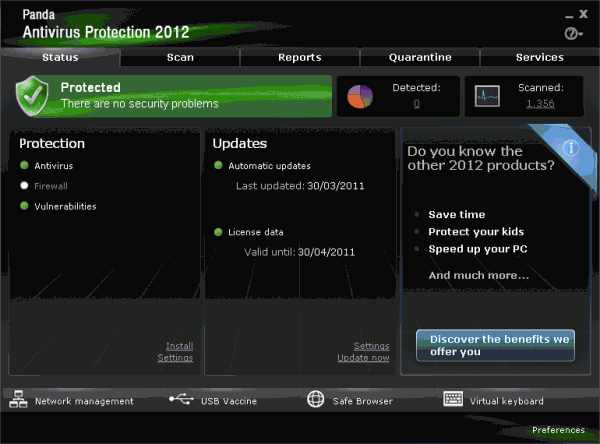Click the Scanned activity monitor icon

pyautogui.click(x=487, y=96)
